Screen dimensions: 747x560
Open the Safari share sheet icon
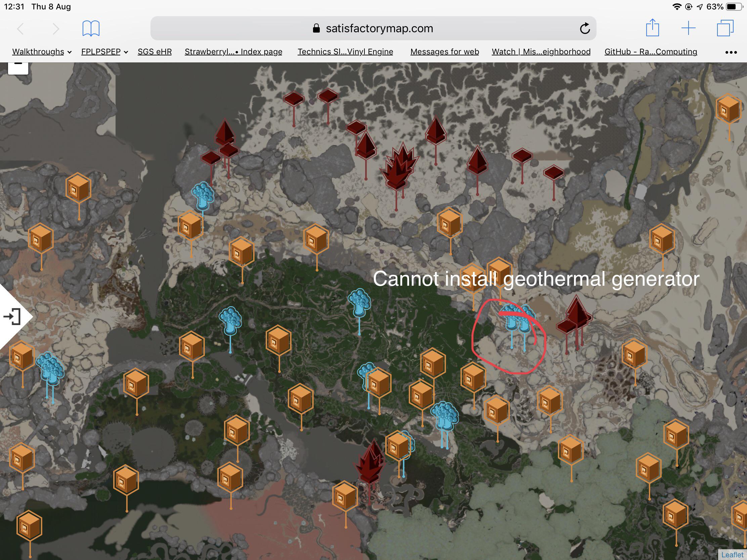(x=652, y=28)
